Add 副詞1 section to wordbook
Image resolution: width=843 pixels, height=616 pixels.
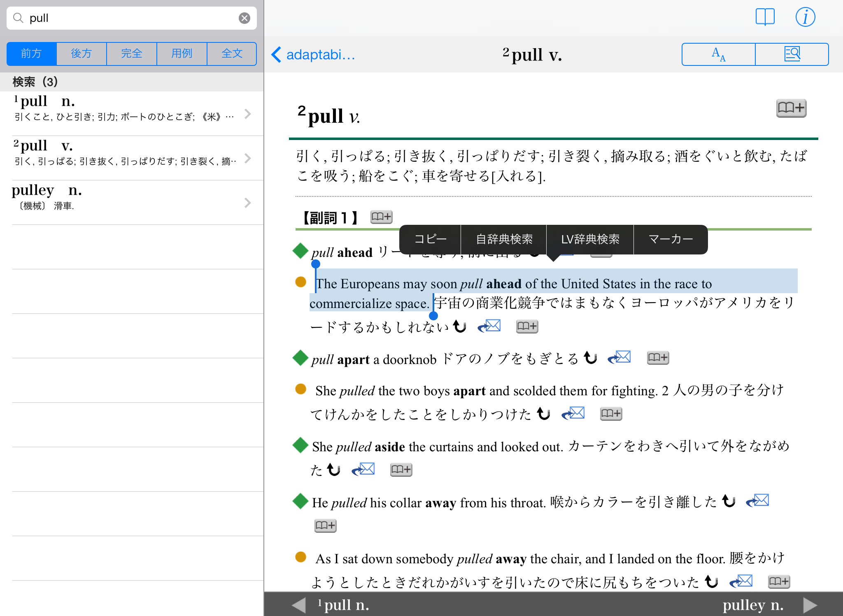(x=381, y=217)
